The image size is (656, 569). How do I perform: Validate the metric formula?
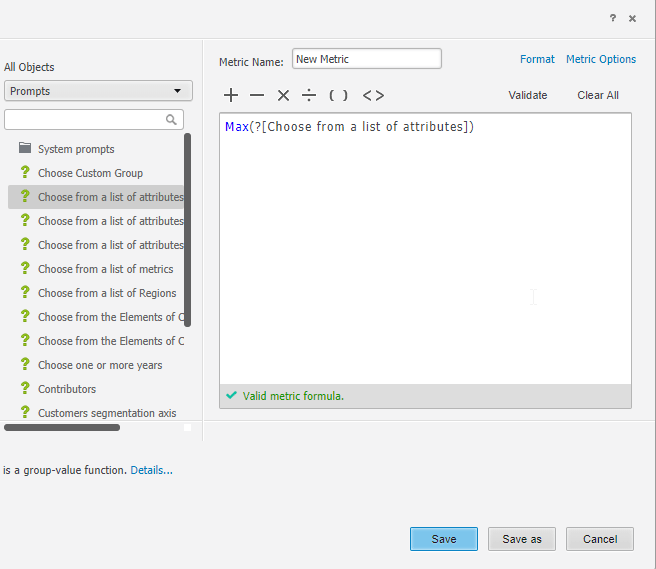tap(528, 95)
